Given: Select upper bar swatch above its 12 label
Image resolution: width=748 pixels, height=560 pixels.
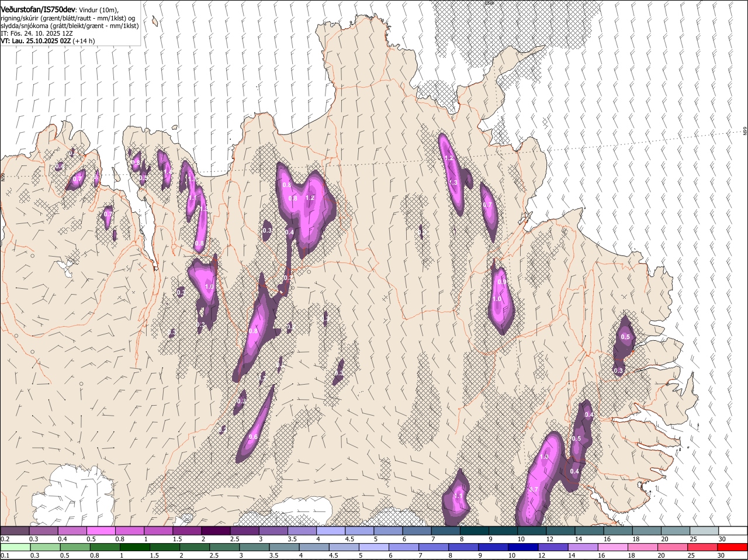Looking at the screenshot, I should [560, 531].
